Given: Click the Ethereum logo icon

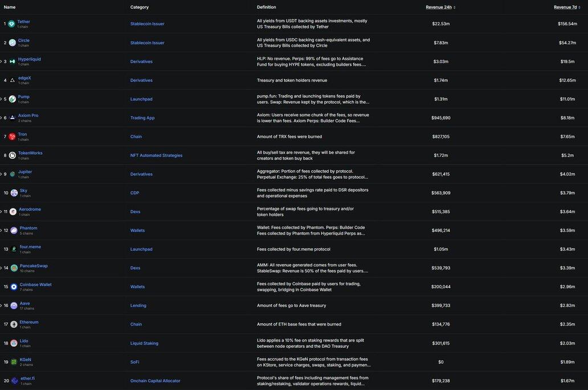Looking at the screenshot, I should pos(14,325).
